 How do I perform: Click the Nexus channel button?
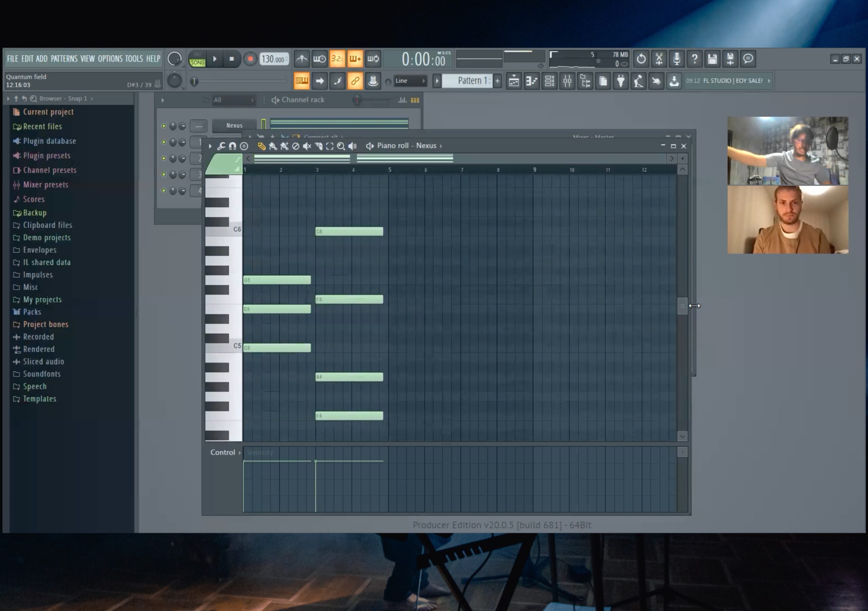pos(234,125)
